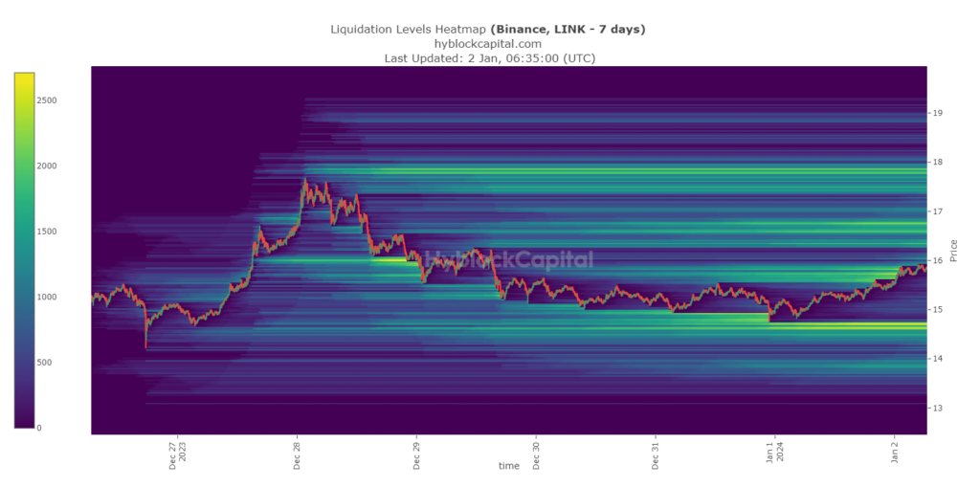
Task: Click the Last Updated timestamp text
Action: [488, 59]
